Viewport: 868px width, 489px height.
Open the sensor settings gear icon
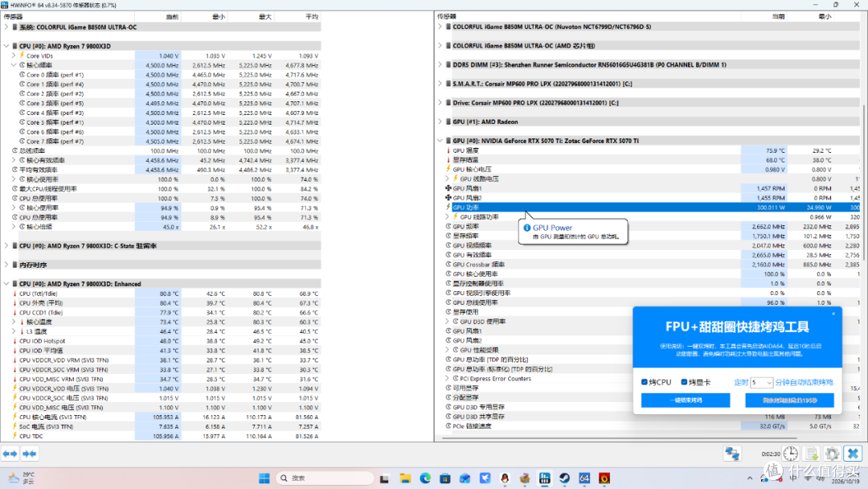(832, 454)
